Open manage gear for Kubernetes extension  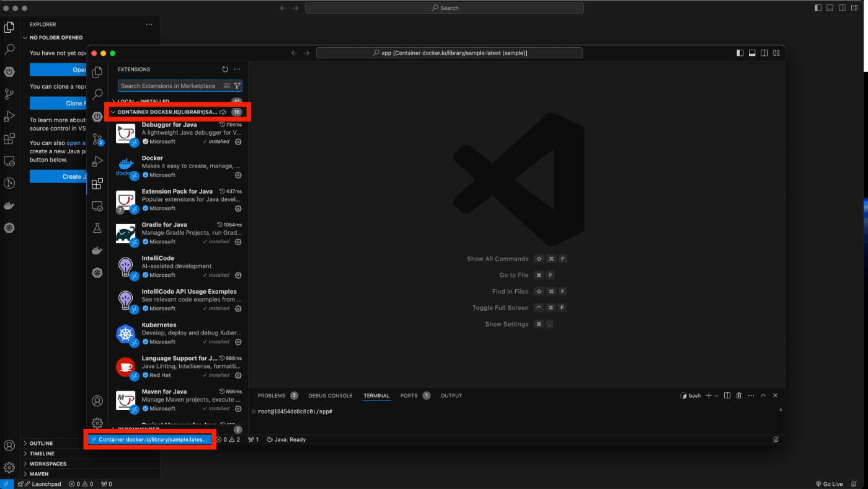(x=238, y=342)
